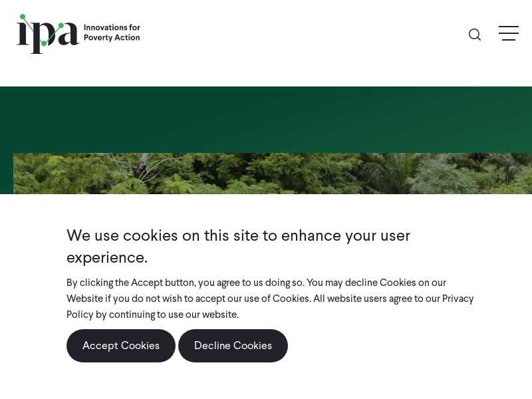Click the "Innovations for" logo text
This screenshot has height=399, width=532.
(112, 28)
